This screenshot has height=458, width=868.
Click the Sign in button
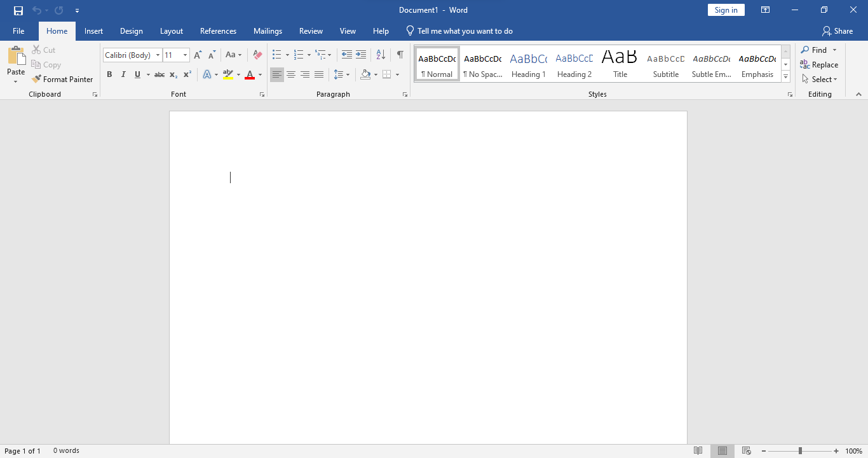click(x=726, y=10)
